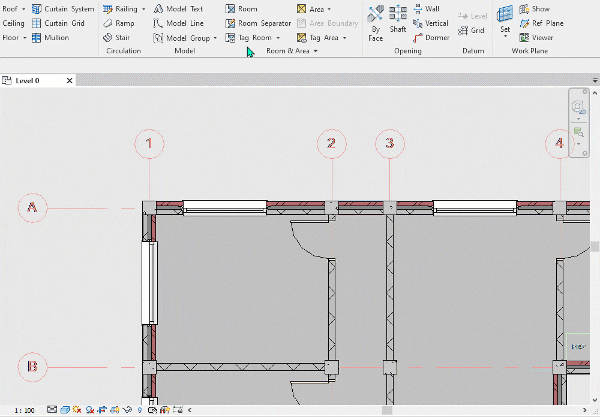Screen dimensions: 600x417
Task: Toggle Show work plane visibility
Action: 535,9
